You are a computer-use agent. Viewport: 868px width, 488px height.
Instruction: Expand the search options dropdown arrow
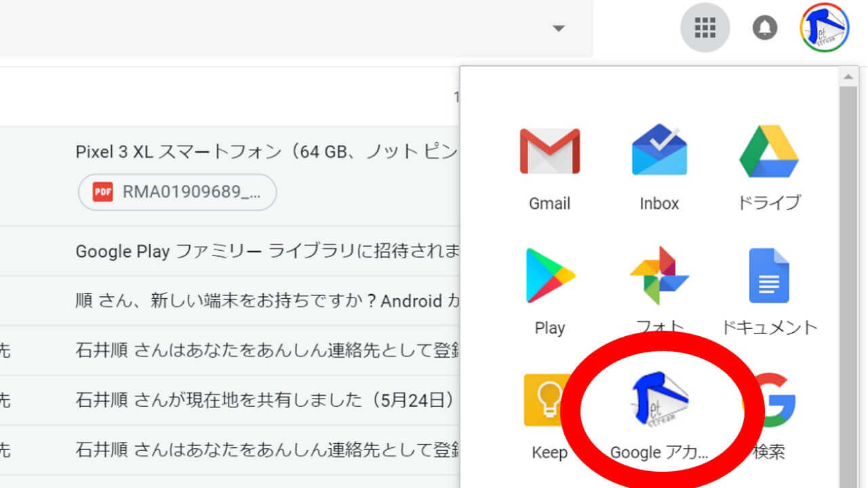[558, 28]
